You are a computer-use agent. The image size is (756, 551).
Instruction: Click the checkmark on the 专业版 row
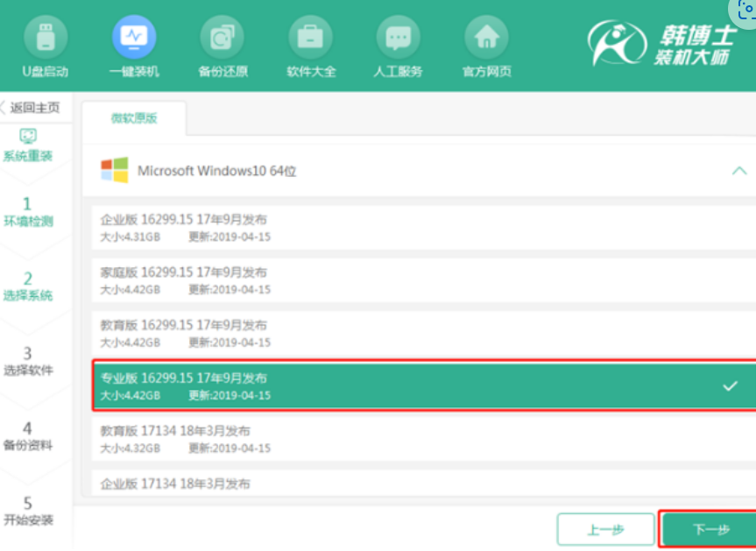click(x=730, y=385)
